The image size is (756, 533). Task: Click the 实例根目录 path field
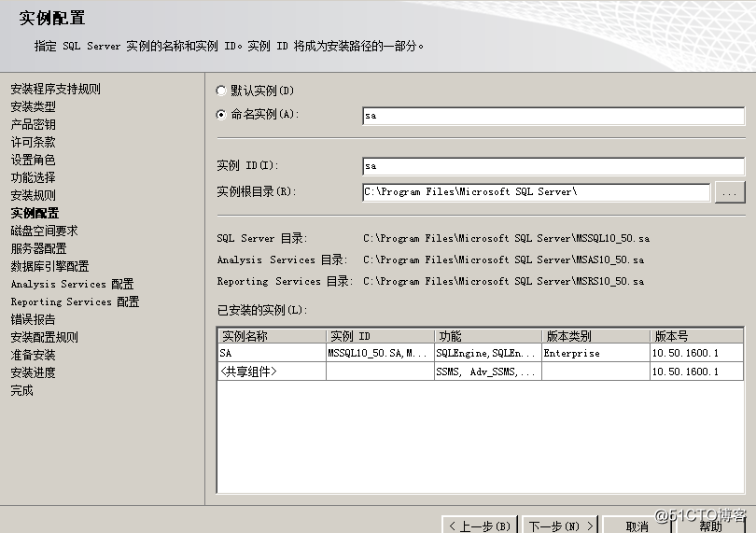tap(536, 192)
